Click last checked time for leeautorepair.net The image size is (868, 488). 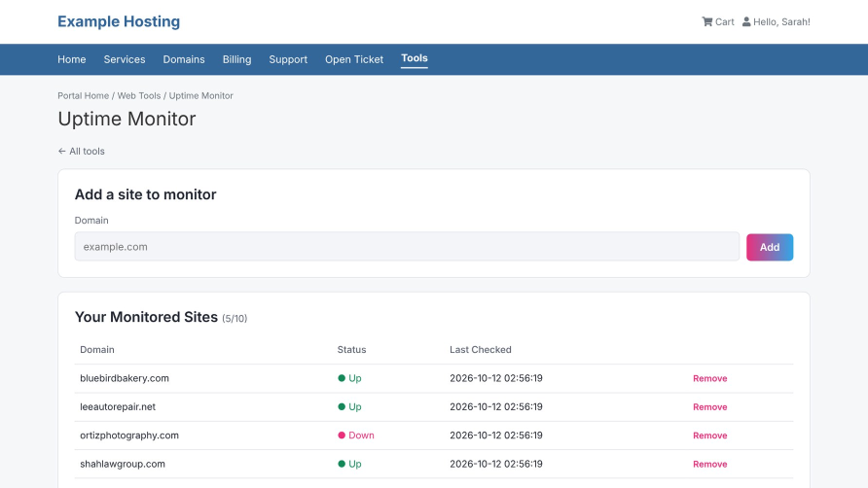point(496,406)
